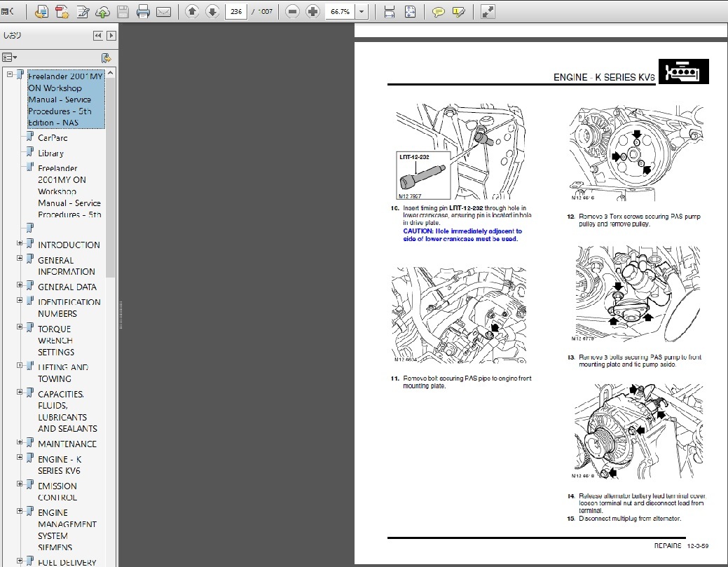Expand the GENERAL DATA bookmark

20,285
